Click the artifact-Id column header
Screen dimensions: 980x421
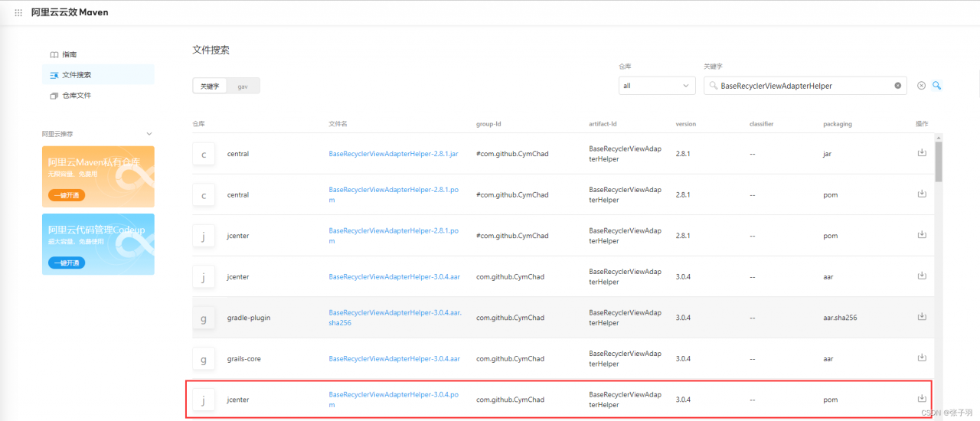pos(603,124)
